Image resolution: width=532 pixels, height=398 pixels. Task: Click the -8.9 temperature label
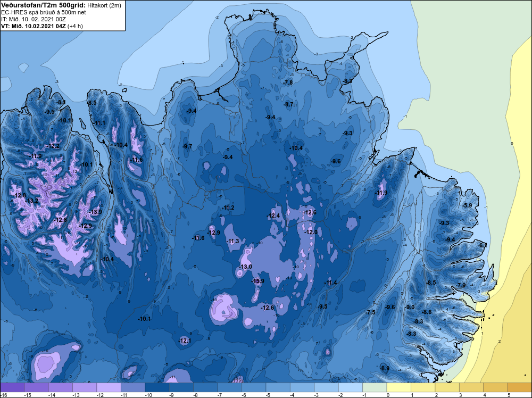[x=385, y=369]
